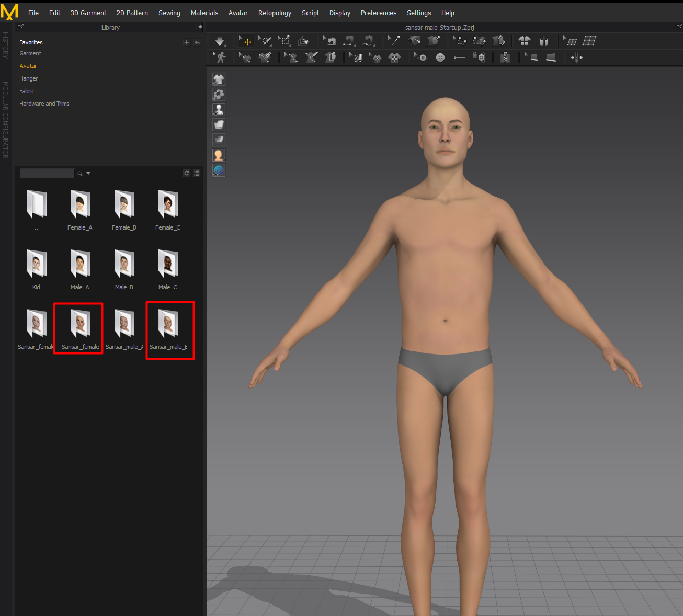Toggle avatar visibility in 3D view
The width and height of the screenshot is (683, 616).
tap(219, 109)
